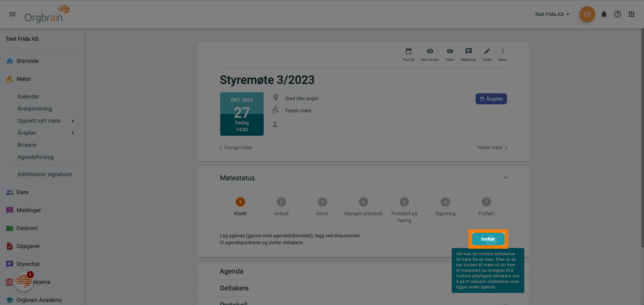Click the Datarom folder icon

[x=10, y=228]
